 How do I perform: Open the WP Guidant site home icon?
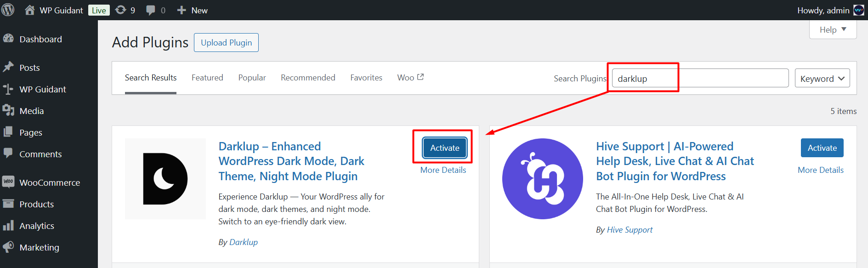point(29,10)
